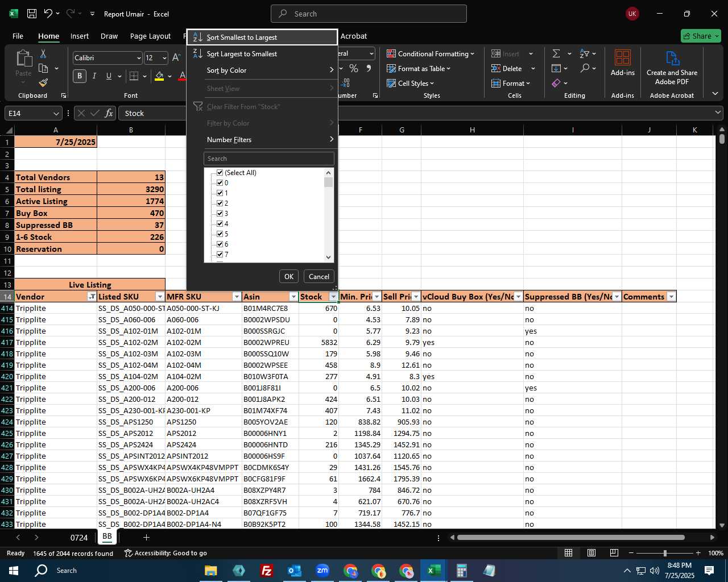Open the font size dropdown
This screenshot has height=582, width=728.
click(164, 58)
